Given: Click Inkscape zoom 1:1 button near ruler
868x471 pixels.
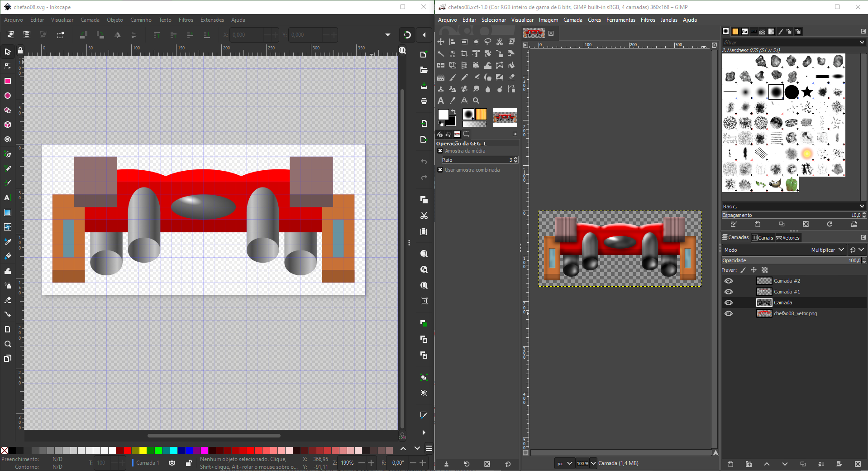Looking at the screenshot, I should 402,50.
